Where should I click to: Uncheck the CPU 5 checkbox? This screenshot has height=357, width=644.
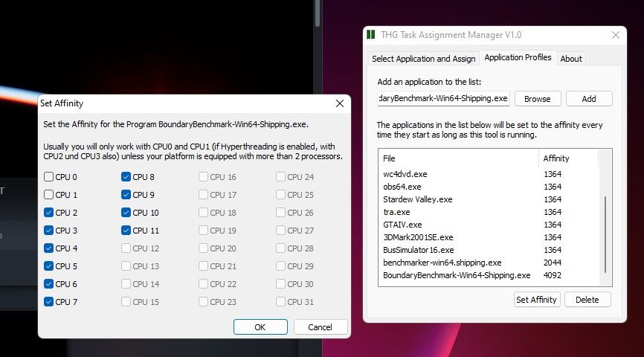[48, 266]
